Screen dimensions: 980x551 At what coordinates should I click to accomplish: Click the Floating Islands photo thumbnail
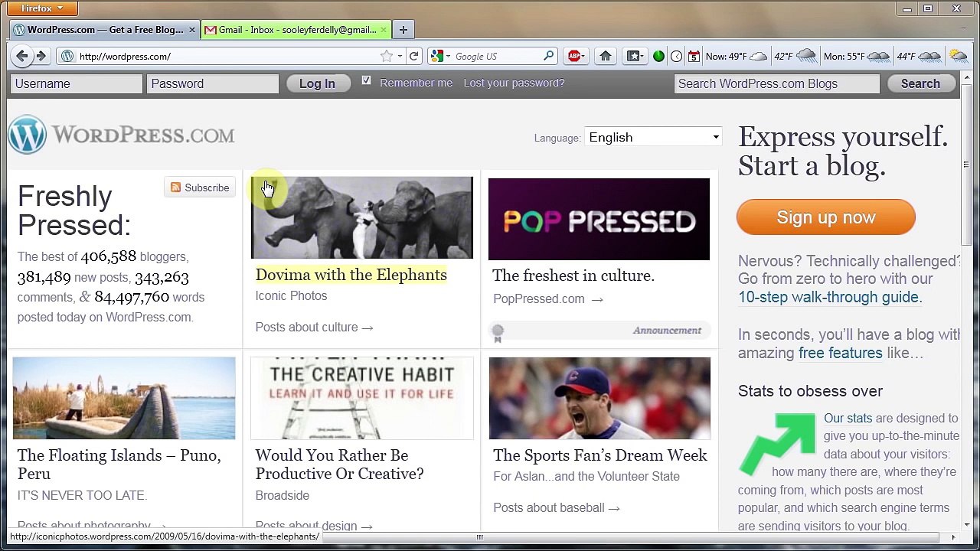124,398
